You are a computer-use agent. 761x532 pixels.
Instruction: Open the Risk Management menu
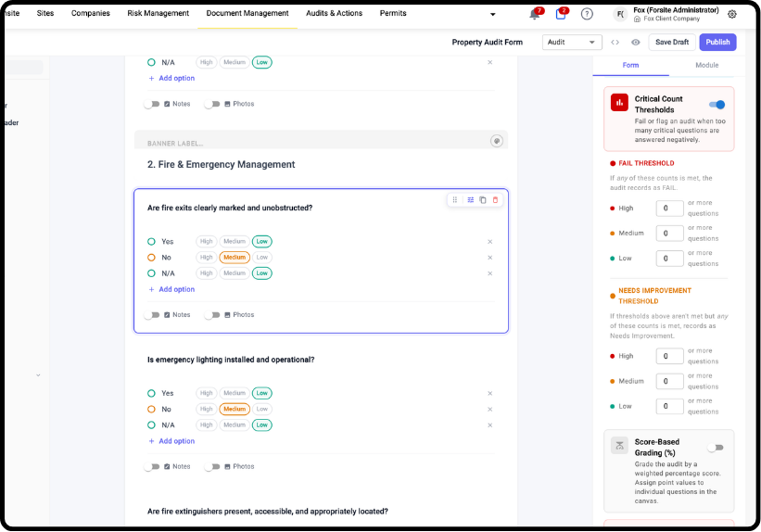click(159, 13)
